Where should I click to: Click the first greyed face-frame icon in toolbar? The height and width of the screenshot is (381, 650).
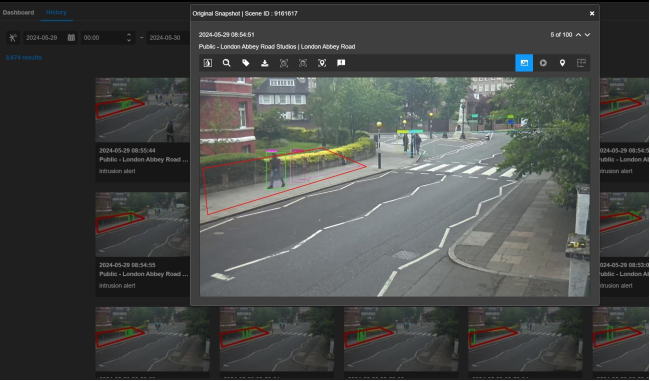(284, 63)
